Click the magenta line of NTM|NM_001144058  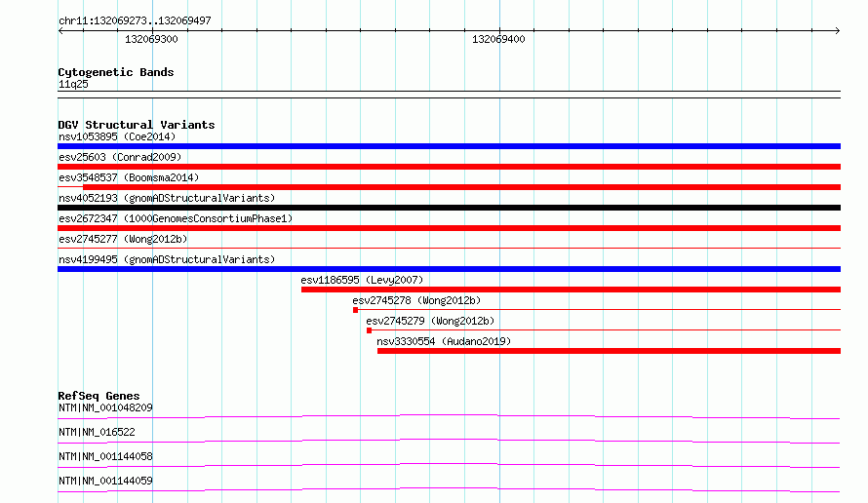point(449,465)
